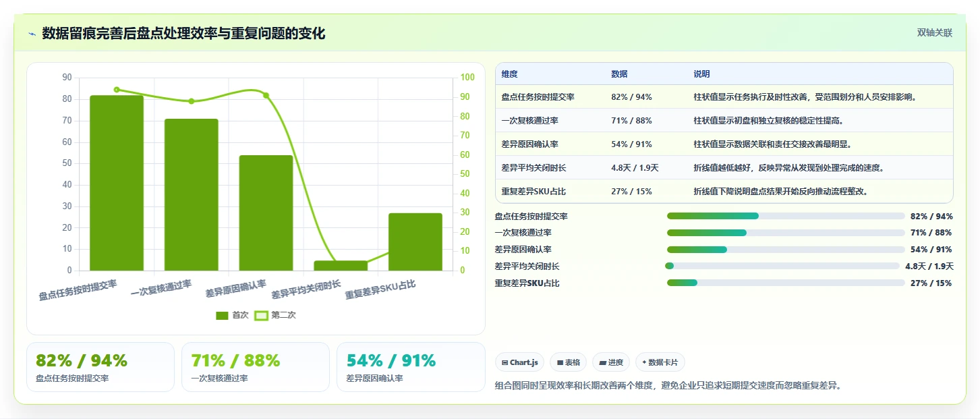Select the 盘点任务按时提交率 table row name cell
This screenshot has height=419, width=980.
point(538,97)
